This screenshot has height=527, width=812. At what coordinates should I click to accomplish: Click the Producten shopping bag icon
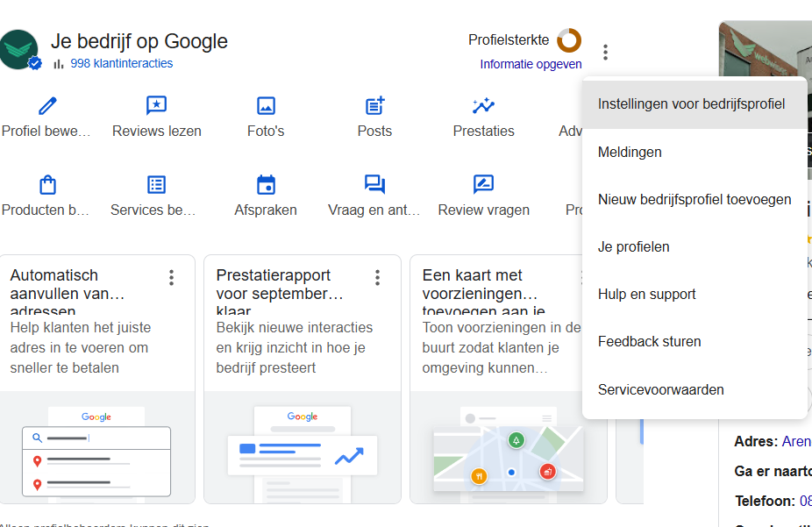click(x=47, y=185)
